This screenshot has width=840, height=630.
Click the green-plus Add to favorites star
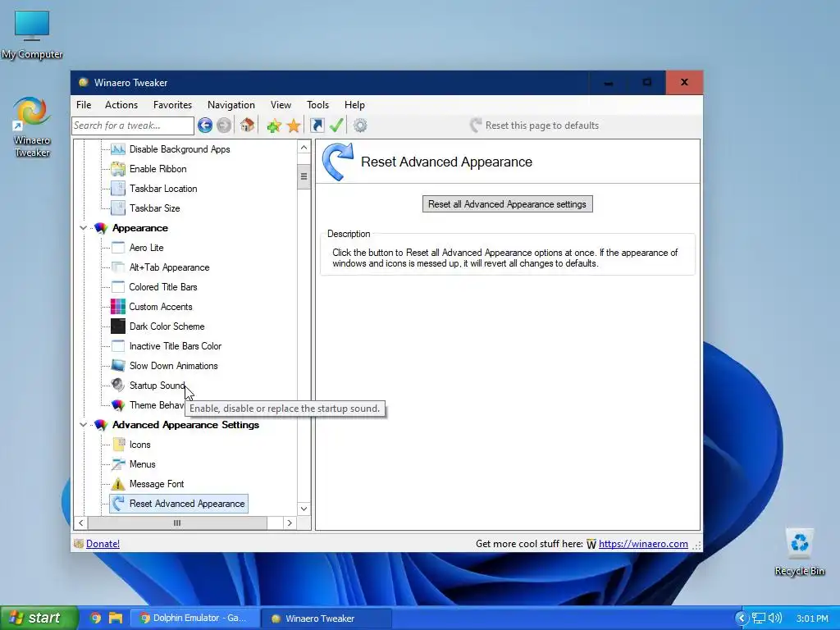pos(274,126)
